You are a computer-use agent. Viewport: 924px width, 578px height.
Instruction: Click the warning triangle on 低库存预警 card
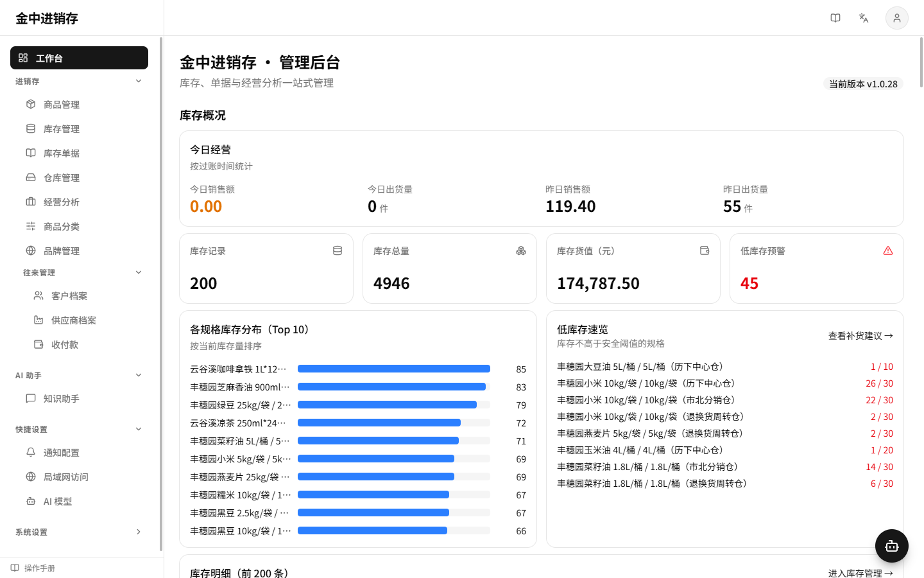[x=888, y=250]
